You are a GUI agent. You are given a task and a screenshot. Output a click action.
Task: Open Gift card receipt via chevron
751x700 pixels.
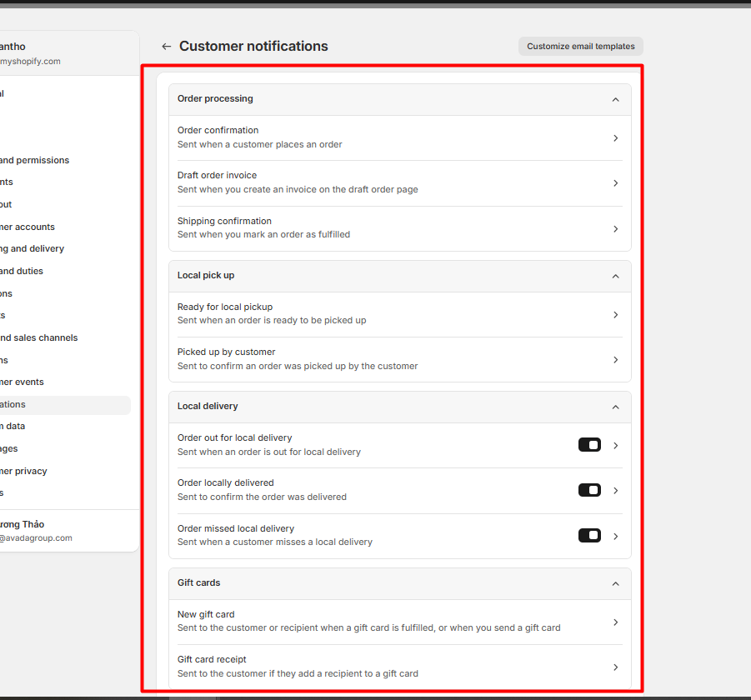pos(615,667)
